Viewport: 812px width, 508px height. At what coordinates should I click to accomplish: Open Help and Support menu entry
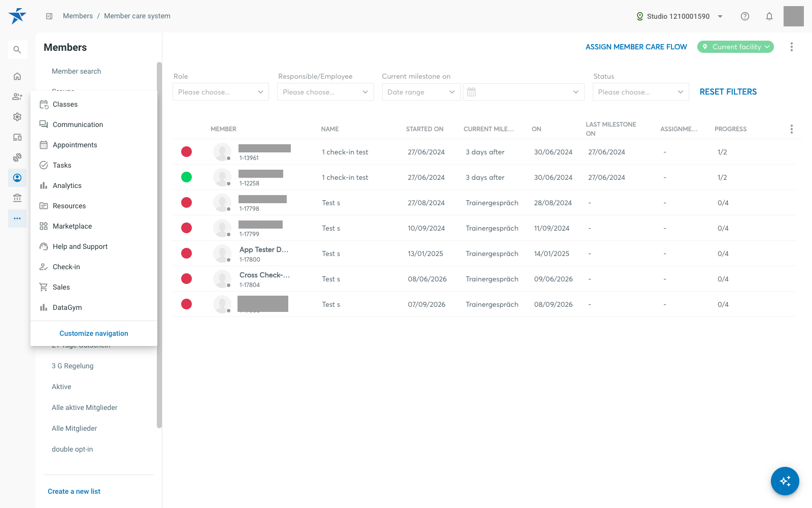pos(94,246)
